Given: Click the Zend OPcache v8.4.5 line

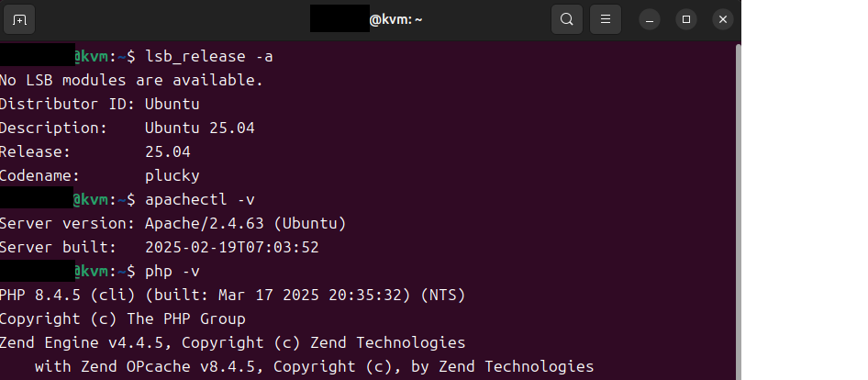Looking at the screenshot, I should click(315, 366).
